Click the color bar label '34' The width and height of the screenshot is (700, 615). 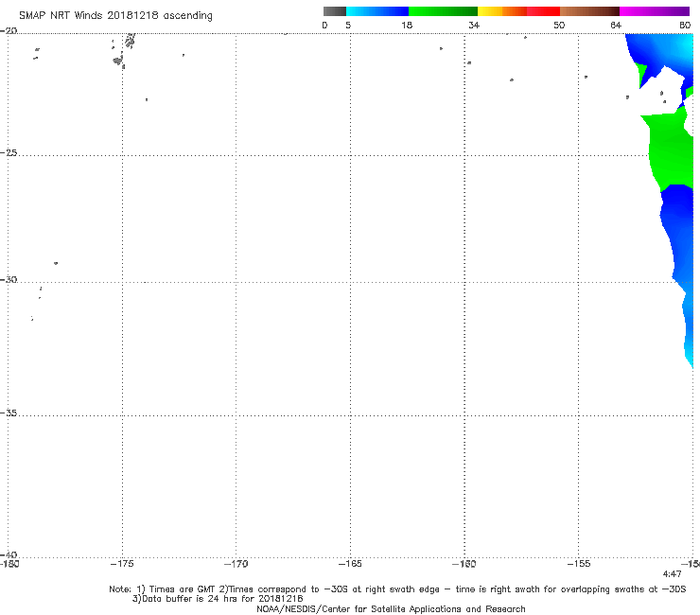click(x=474, y=25)
